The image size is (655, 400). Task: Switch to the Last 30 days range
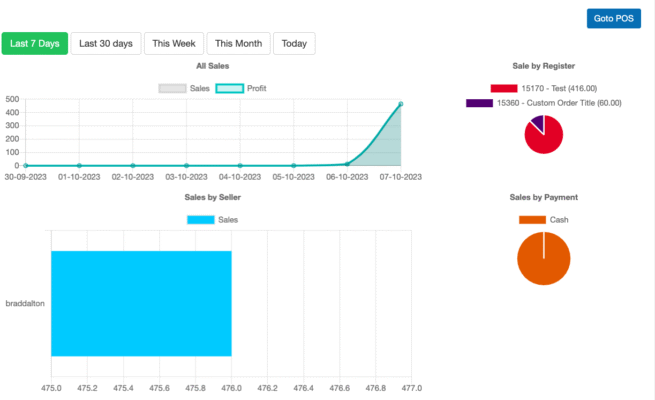tap(106, 43)
